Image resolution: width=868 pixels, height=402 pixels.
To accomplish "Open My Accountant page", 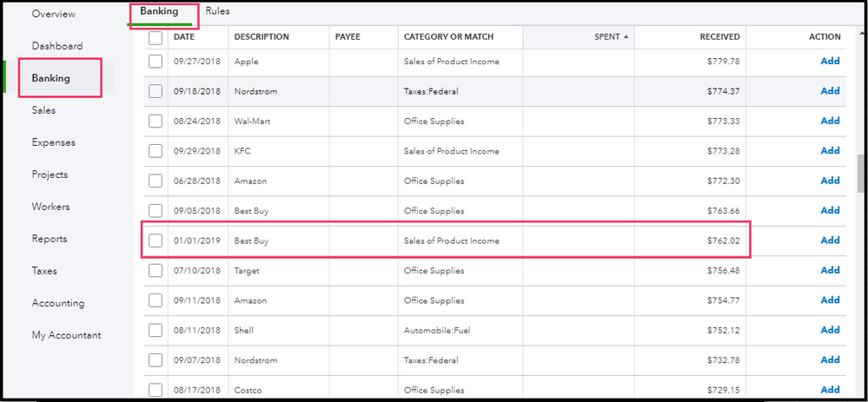I will point(66,335).
